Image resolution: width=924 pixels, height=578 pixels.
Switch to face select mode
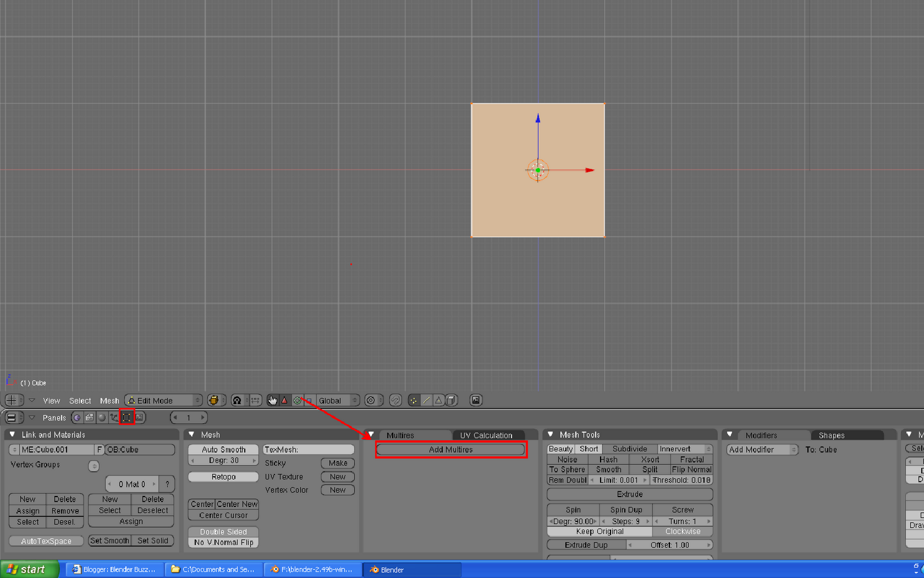click(438, 400)
